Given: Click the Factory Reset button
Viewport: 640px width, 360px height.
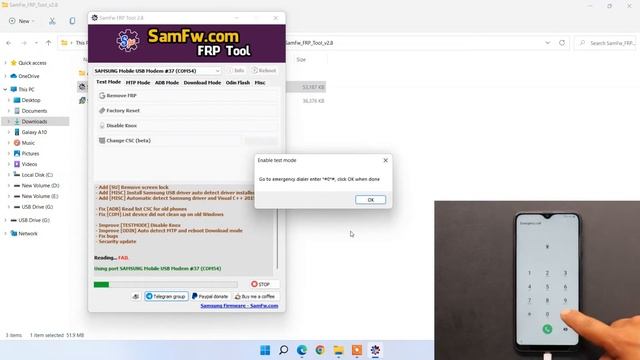Looking at the screenshot, I should coord(188,111).
